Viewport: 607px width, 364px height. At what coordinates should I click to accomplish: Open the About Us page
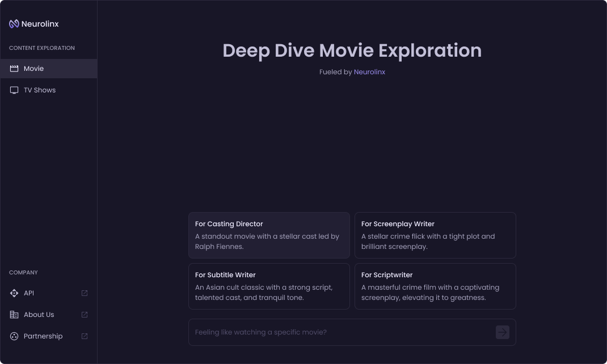tap(39, 315)
